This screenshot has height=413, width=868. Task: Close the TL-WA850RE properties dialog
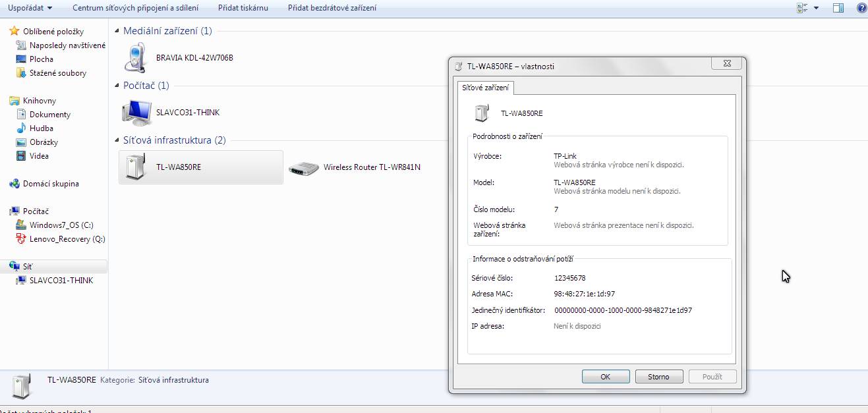point(728,64)
